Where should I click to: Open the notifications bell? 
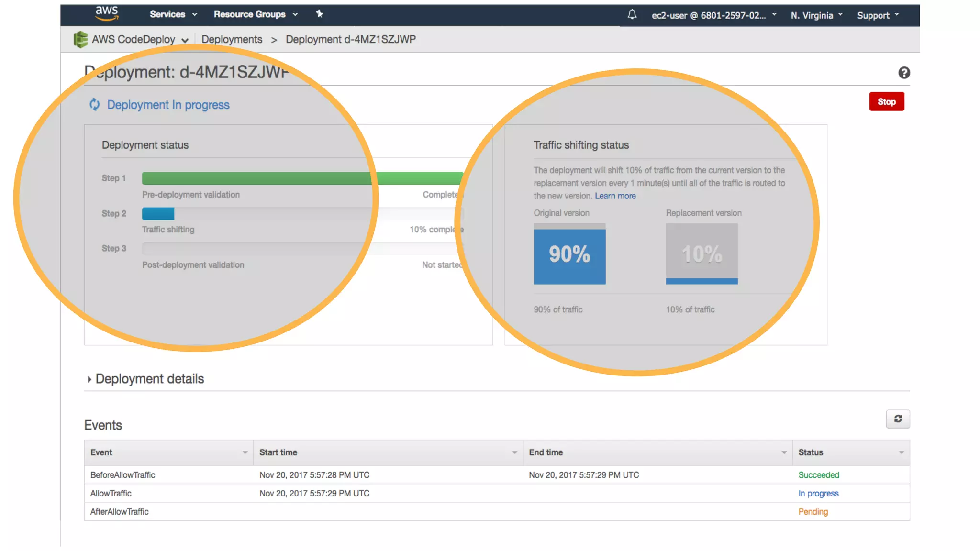pos(632,15)
